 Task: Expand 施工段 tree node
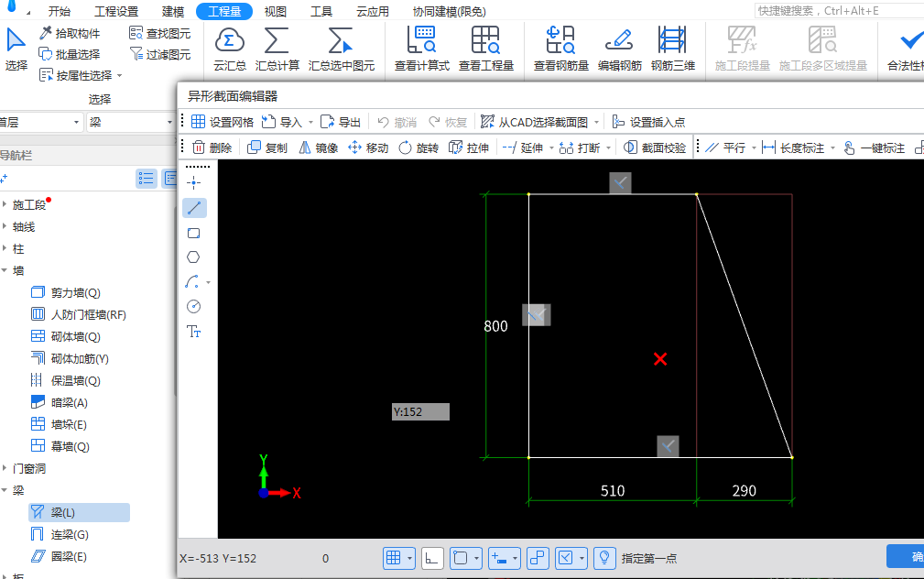[x=5, y=204]
